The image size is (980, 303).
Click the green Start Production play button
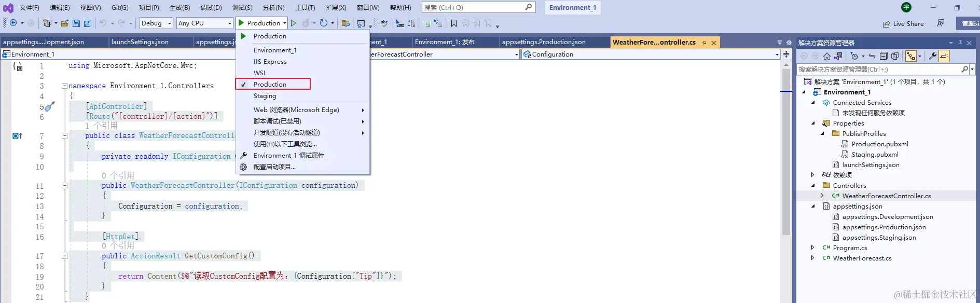pyautogui.click(x=241, y=23)
